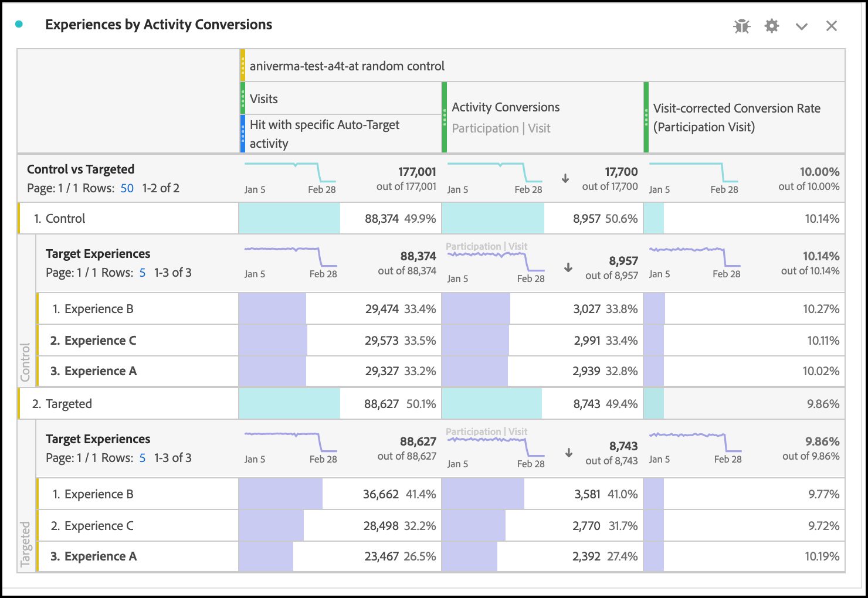Click the Visits total sparkline chart
Image resolution: width=868 pixels, height=598 pixels.
tap(290, 172)
